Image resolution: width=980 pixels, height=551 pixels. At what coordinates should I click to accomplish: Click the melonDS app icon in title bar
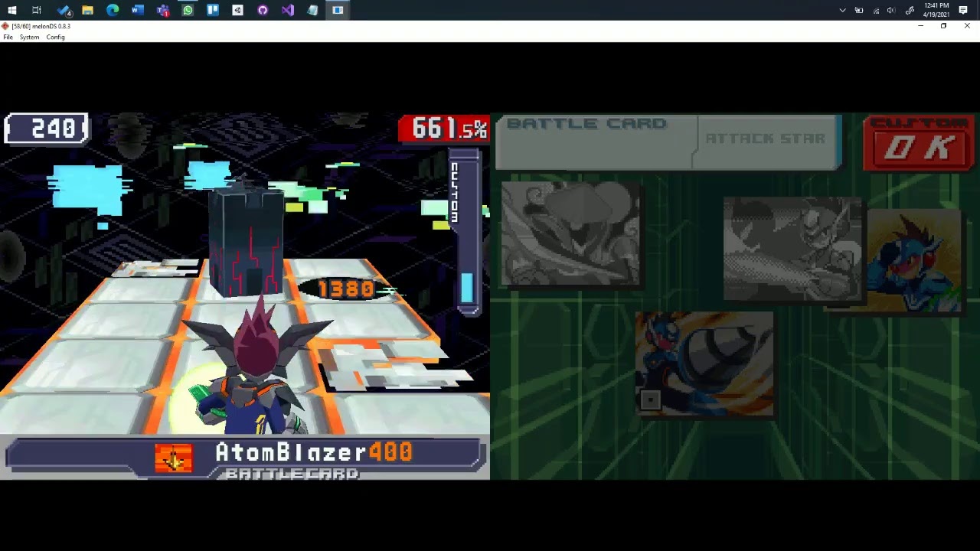tap(5, 26)
